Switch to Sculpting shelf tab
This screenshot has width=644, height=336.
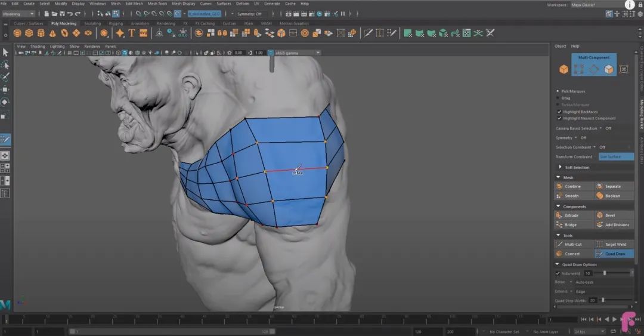(92, 23)
